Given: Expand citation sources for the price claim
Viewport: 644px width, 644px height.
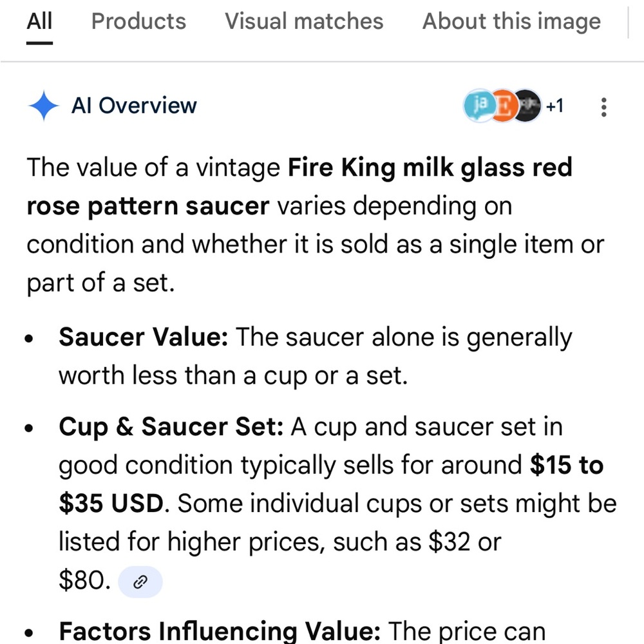Looking at the screenshot, I should tap(140, 581).
